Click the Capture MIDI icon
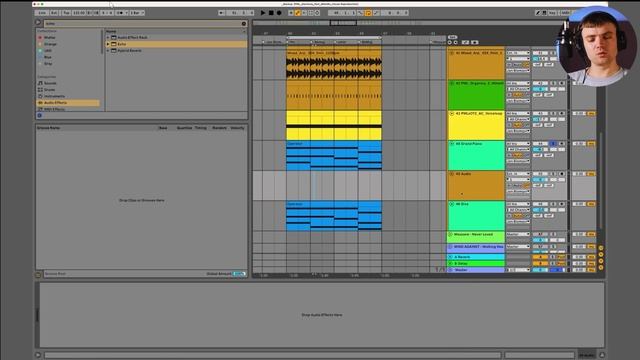Screen dimensions: 640x360 pos(311,13)
